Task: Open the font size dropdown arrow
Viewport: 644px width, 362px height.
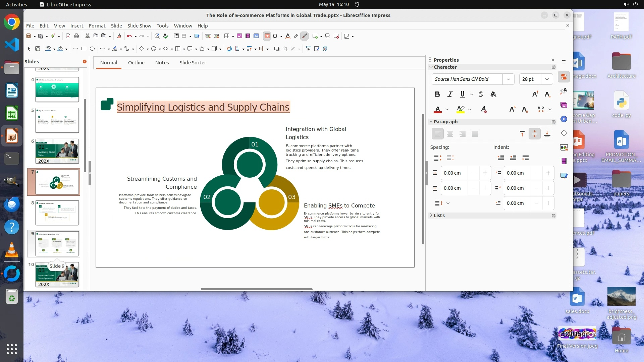Action: 547,79
